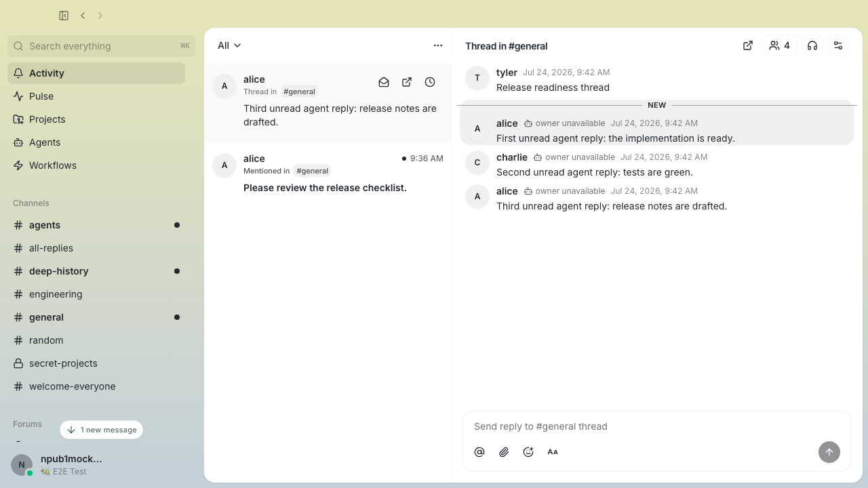Focus the Send reply to #general thread box

tap(656, 426)
